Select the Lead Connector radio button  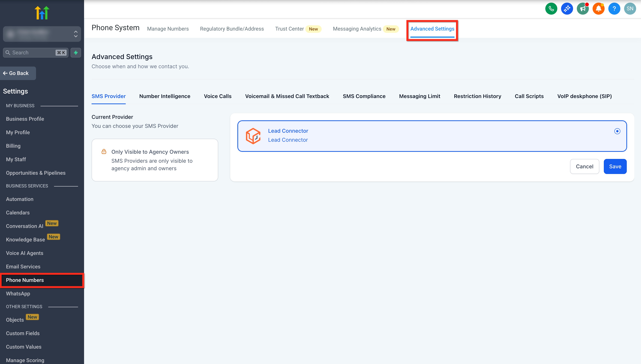point(617,131)
